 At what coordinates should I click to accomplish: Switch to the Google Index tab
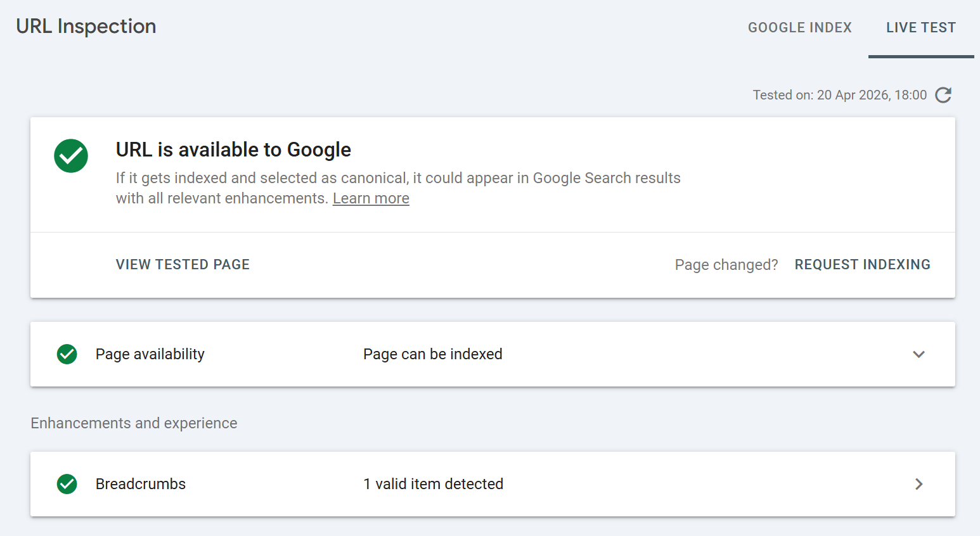tap(799, 28)
